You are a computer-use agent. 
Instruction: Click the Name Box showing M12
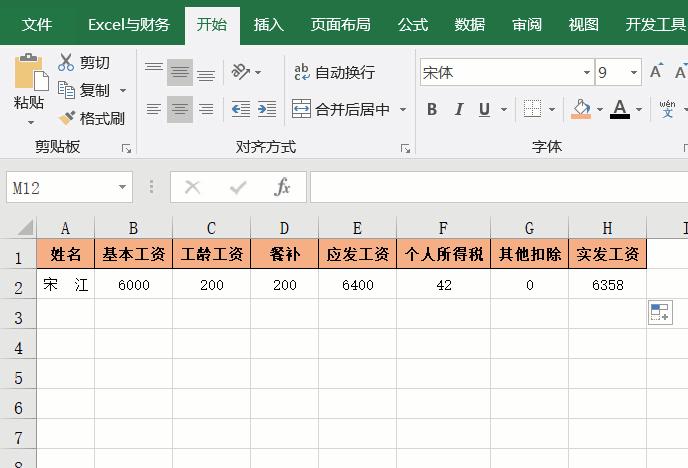click(x=61, y=188)
